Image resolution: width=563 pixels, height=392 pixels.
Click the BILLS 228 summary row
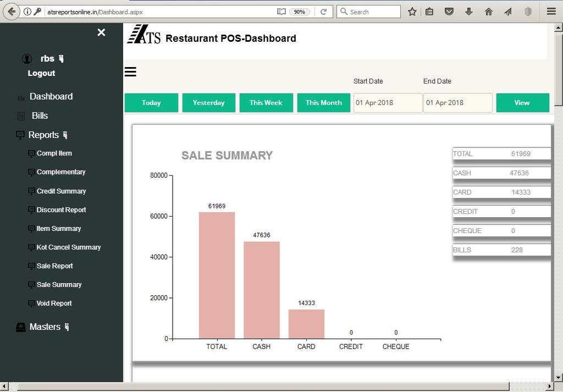(x=501, y=250)
